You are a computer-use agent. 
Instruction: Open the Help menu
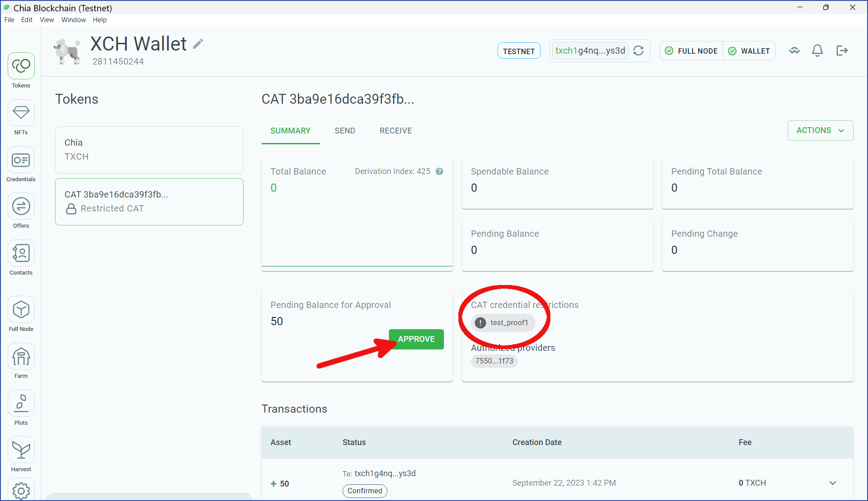pos(100,20)
